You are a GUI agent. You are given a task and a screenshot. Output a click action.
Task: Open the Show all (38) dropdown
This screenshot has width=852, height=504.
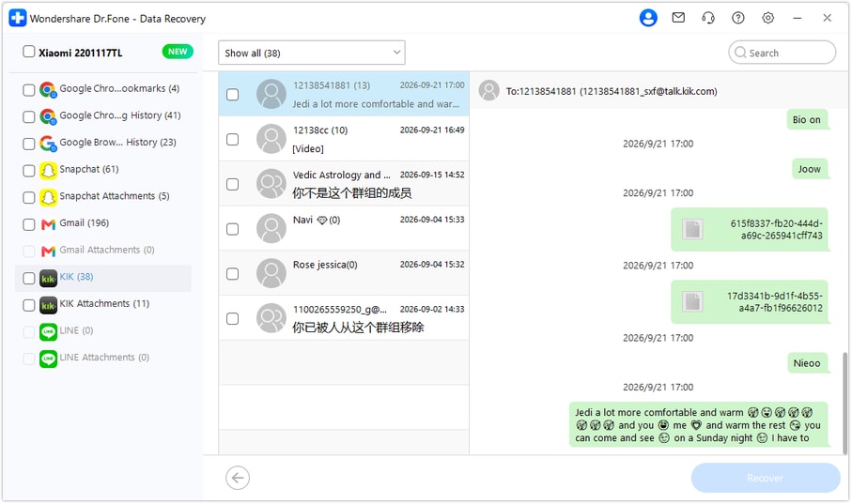312,53
